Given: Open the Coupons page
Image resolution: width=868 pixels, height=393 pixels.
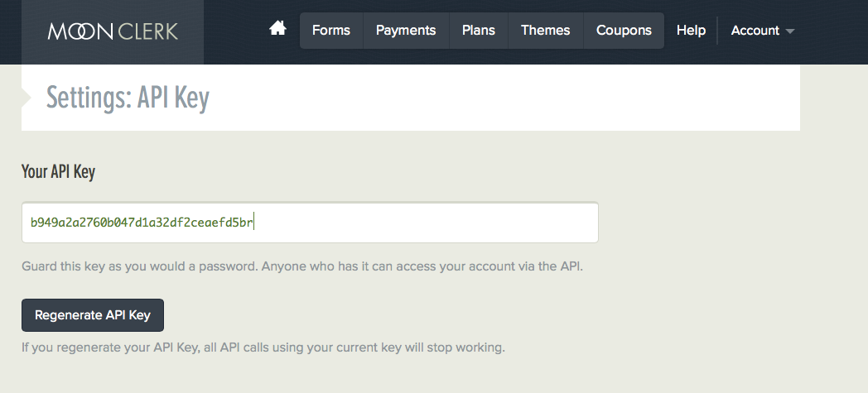Looking at the screenshot, I should coord(624,31).
